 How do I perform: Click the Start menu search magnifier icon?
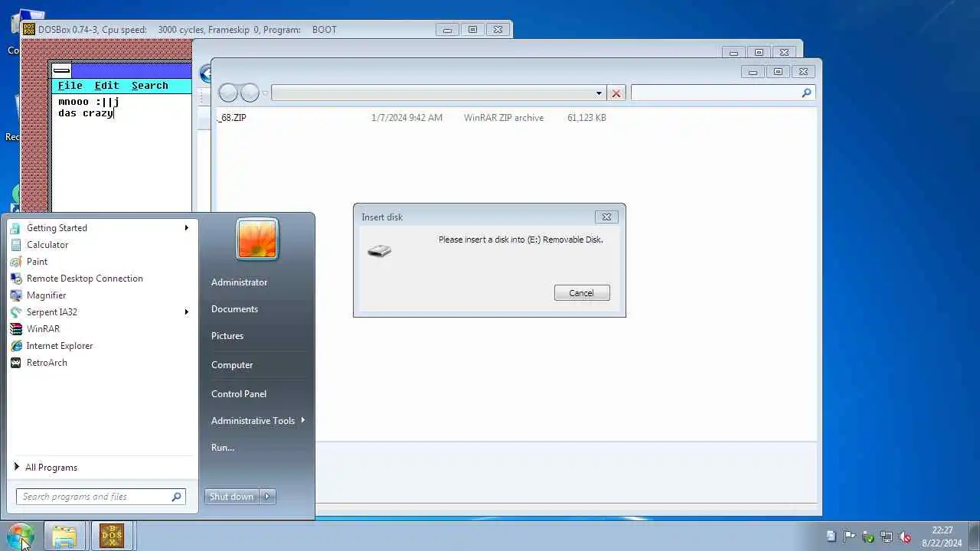tap(176, 497)
